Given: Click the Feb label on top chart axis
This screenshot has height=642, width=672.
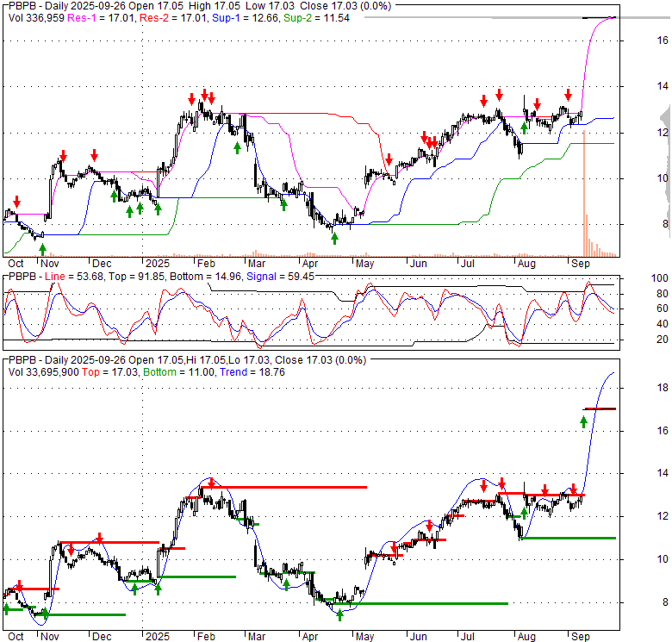Looking at the screenshot, I should [206, 263].
